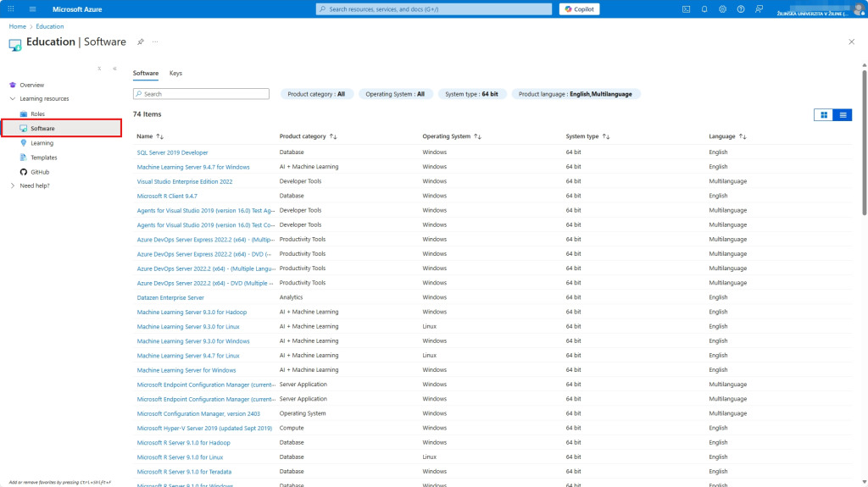868x487 pixels.
Task: Open the Azure portal hamburger menu
Action: click(32, 9)
